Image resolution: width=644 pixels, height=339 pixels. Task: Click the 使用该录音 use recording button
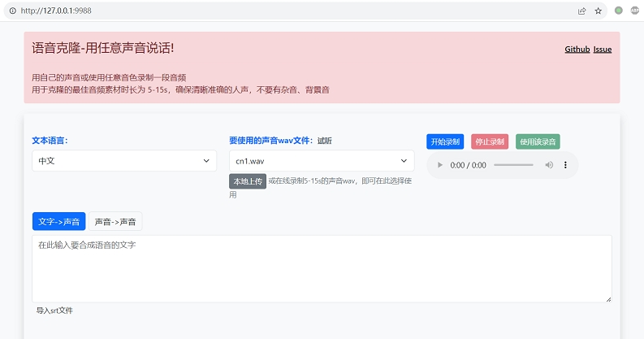[x=538, y=141]
